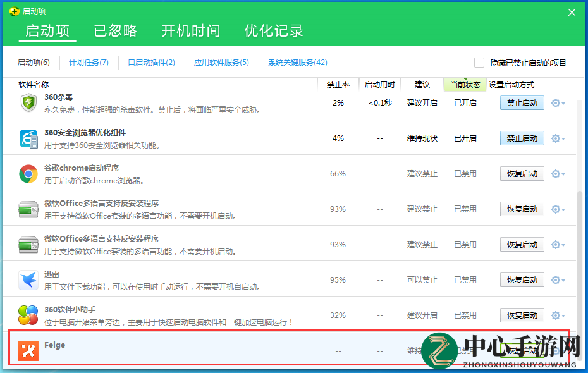The width and height of the screenshot is (588, 373).
Task: Open the 开机时间 tab
Action: [x=190, y=31]
